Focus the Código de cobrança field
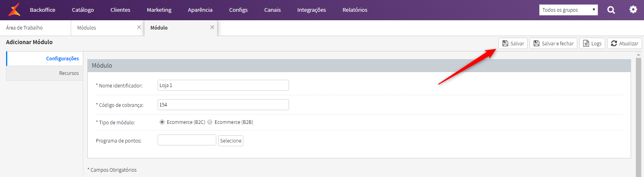Screen dimensions: 644x177 pyautogui.click(x=223, y=104)
